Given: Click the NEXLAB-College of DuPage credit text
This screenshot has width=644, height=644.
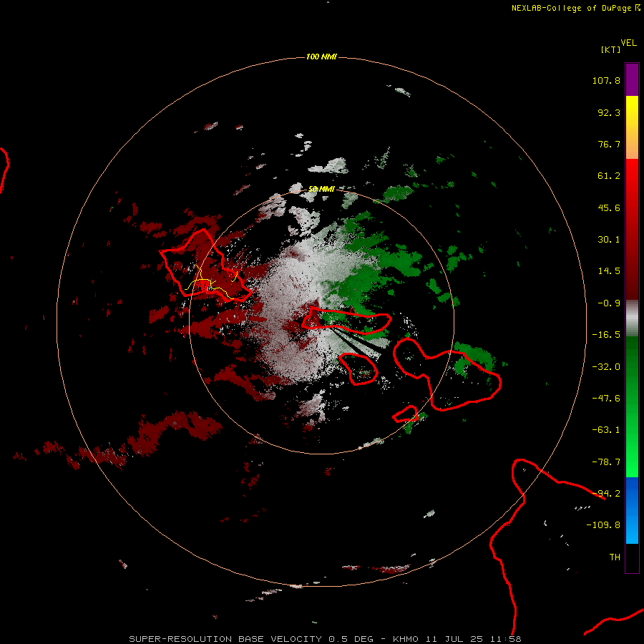Looking at the screenshot, I should [x=575, y=8].
